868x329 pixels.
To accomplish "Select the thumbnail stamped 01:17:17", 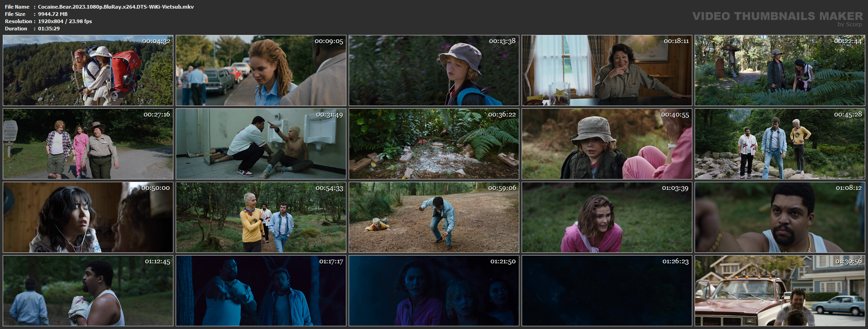I will point(261,291).
